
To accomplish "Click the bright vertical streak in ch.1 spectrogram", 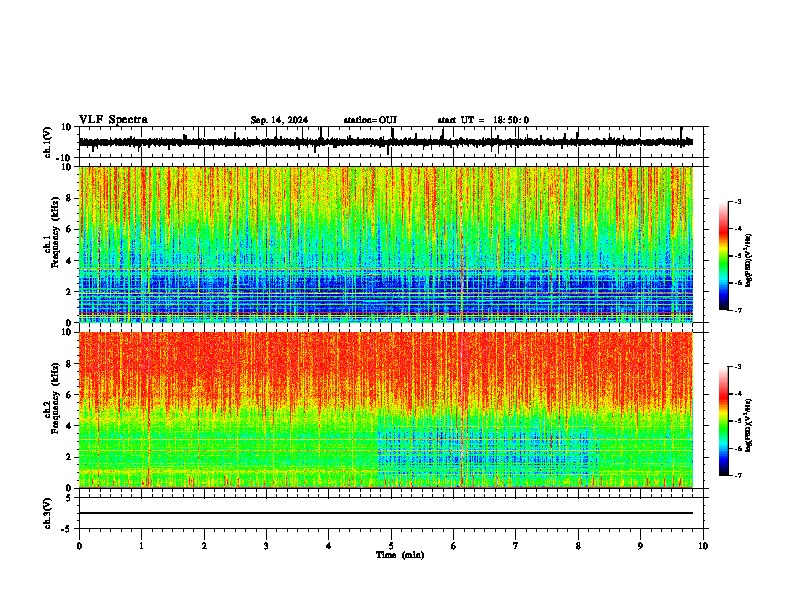I will point(461,244).
